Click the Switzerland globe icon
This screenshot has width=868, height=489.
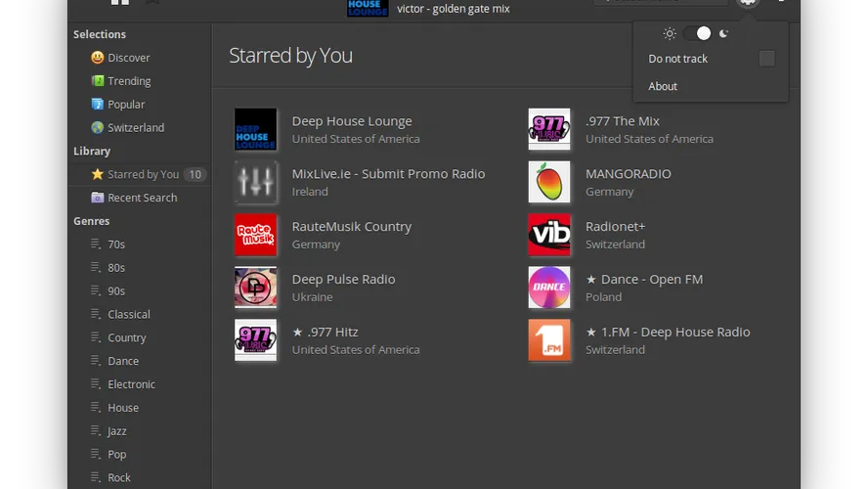pyautogui.click(x=98, y=128)
